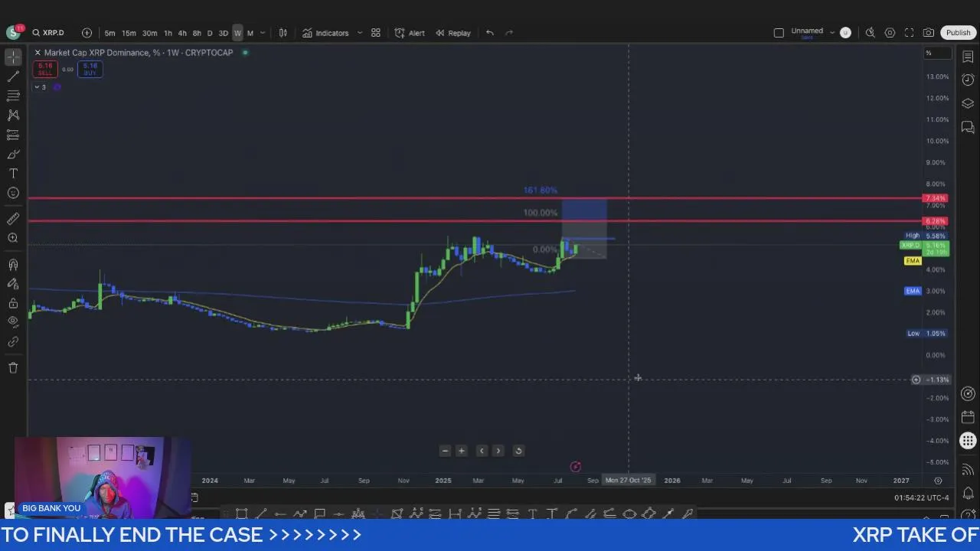Image resolution: width=980 pixels, height=551 pixels.
Task: Reset the chart view
Action: [x=518, y=451]
